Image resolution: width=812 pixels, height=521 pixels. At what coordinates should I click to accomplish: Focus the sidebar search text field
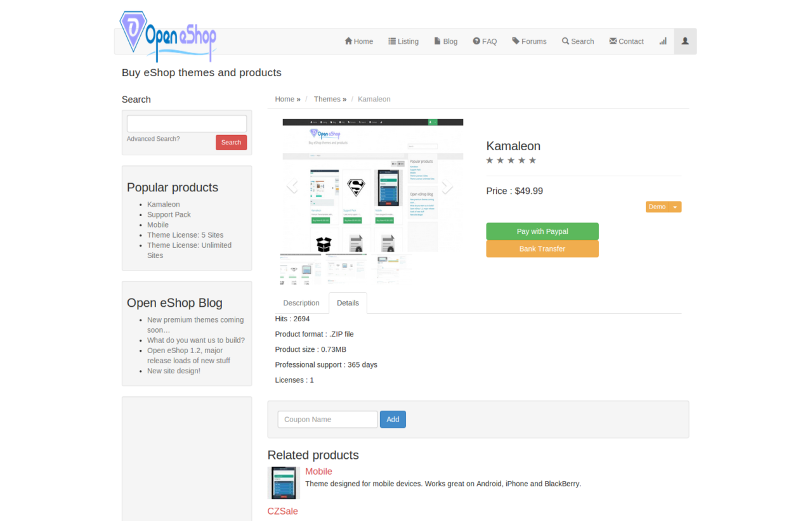187,124
